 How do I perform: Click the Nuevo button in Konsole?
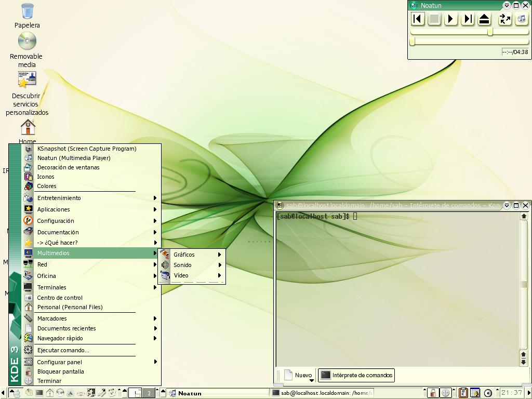pyautogui.click(x=299, y=375)
